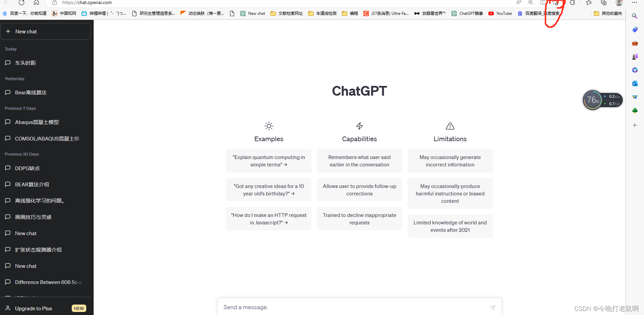Open the 动态换肤 bookmark

[x=202, y=13]
